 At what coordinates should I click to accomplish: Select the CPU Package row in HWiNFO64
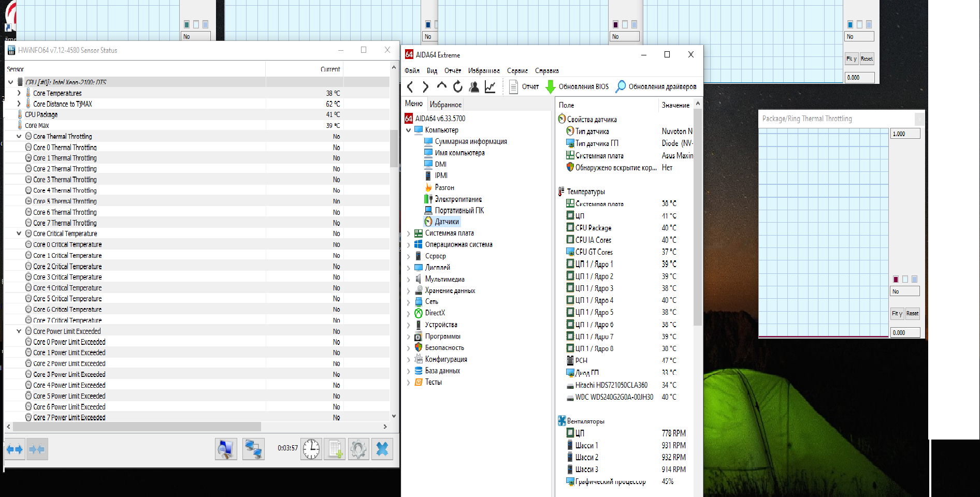pos(197,114)
